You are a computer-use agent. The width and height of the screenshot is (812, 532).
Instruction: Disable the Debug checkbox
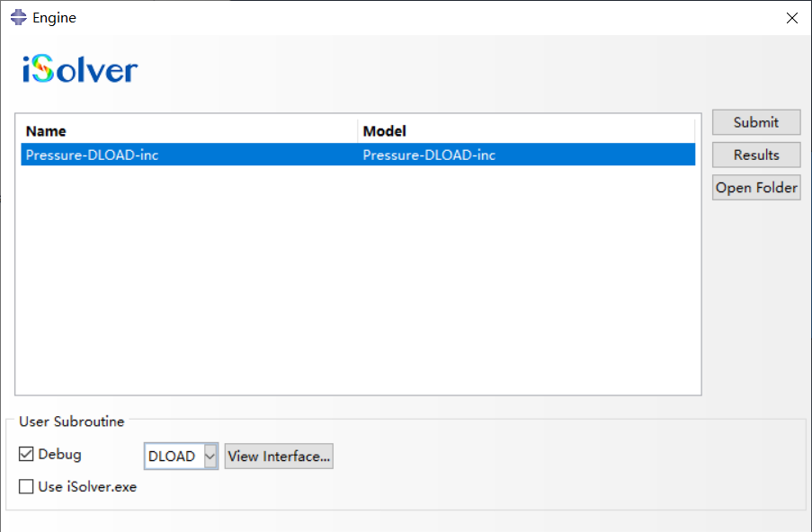coord(26,455)
